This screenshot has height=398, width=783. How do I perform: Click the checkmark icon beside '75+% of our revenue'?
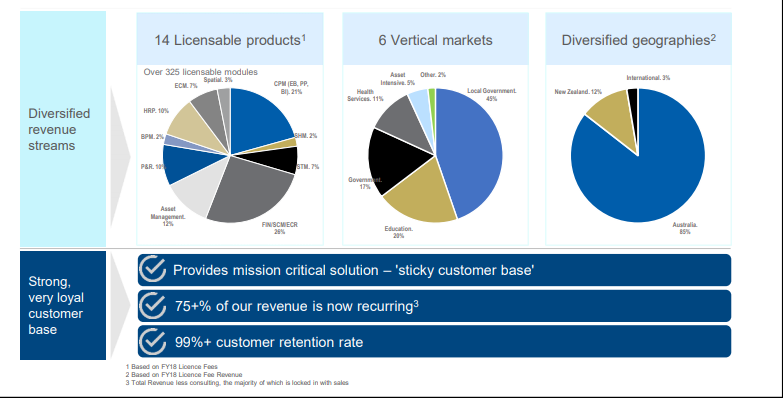pyautogui.click(x=152, y=306)
